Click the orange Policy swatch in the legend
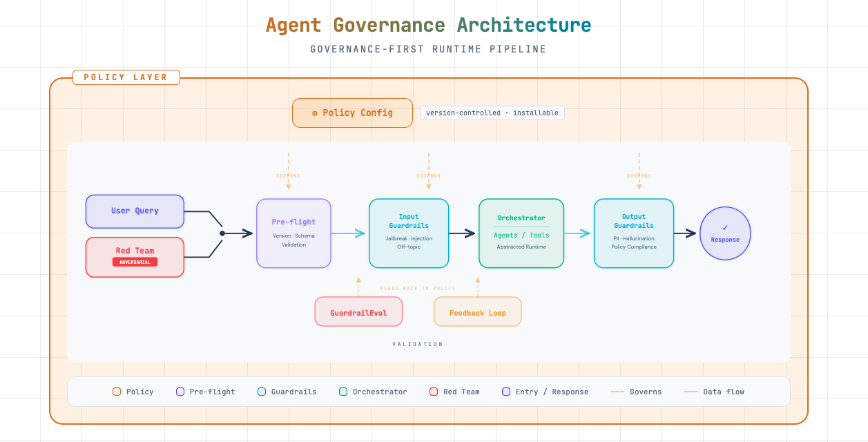The image size is (868, 442). 116,391
